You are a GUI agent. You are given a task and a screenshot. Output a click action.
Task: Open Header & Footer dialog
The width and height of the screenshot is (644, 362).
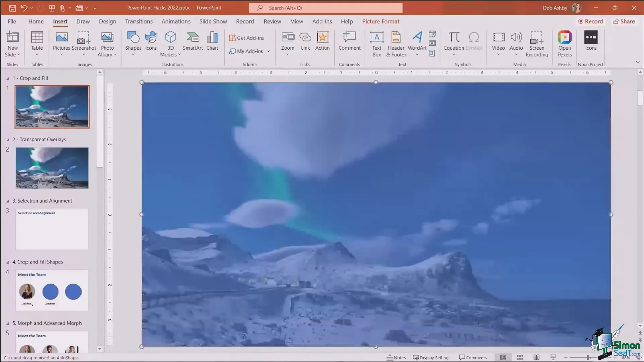(x=396, y=44)
